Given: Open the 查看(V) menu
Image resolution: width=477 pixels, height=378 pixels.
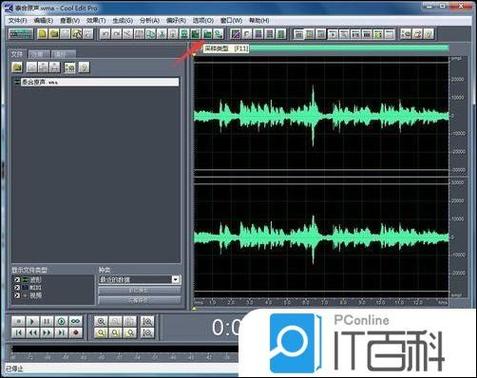Looking at the screenshot, I should [70, 20].
